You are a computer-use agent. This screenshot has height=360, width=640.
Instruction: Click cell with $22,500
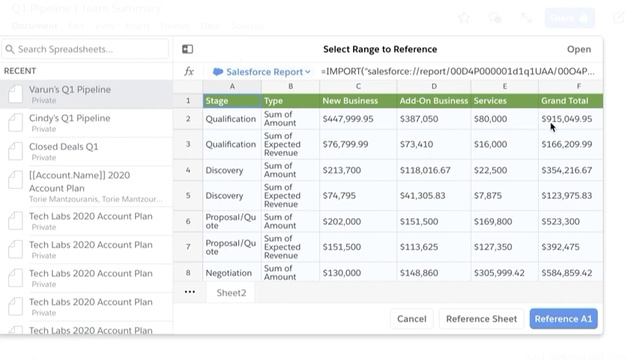[x=504, y=170]
